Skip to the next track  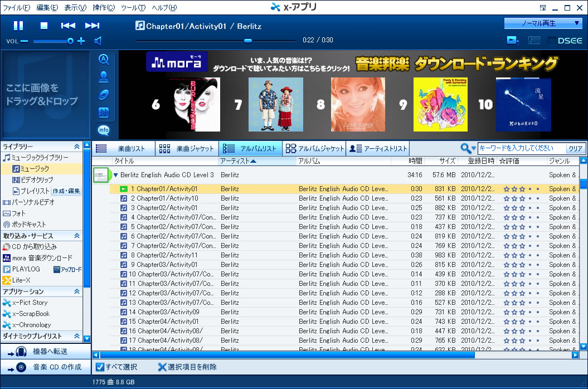[x=92, y=26]
